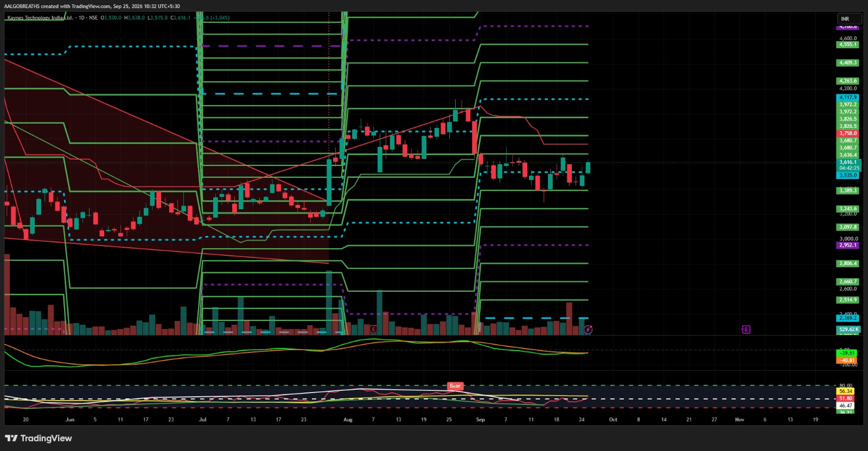Click the NSE exchange name in the legend
This screenshot has height=451, width=868.
[x=93, y=18]
